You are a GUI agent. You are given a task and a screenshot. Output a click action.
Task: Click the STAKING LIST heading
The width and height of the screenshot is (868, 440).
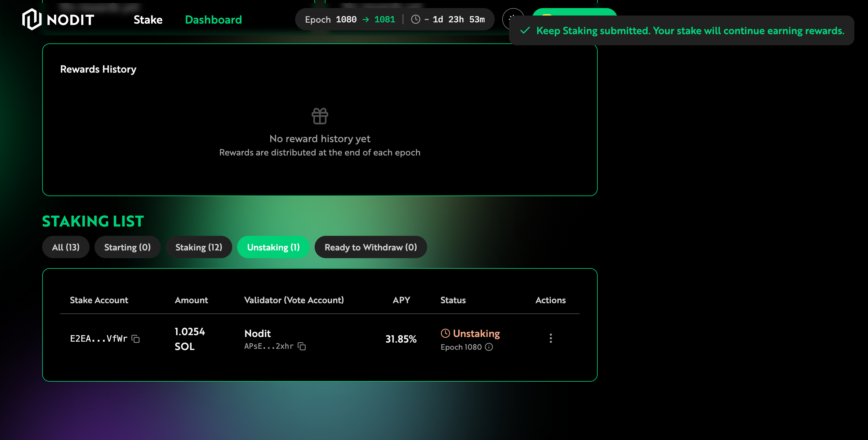pyautogui.click(x=93, y=221)
